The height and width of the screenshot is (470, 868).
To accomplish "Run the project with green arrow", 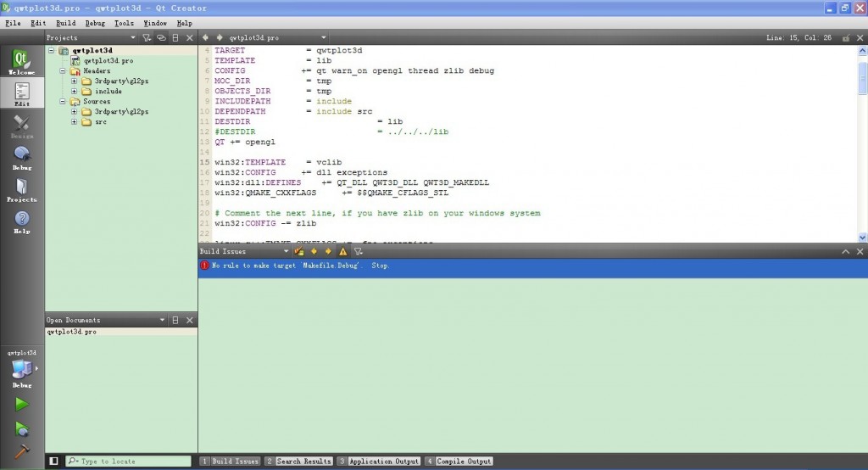I will 22,405.
